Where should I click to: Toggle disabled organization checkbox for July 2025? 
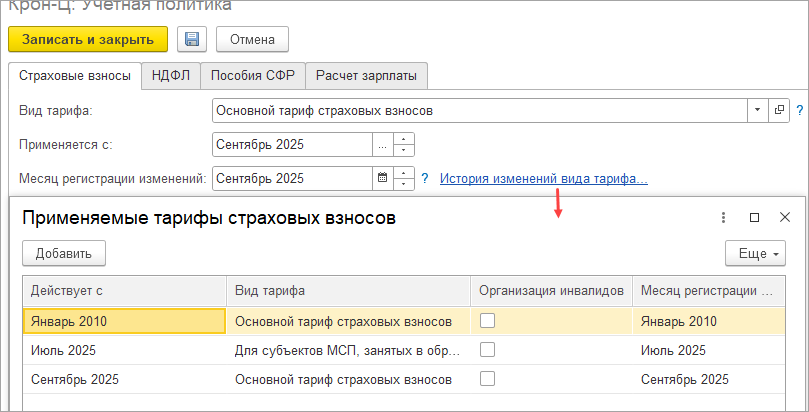tap(488, 350)
